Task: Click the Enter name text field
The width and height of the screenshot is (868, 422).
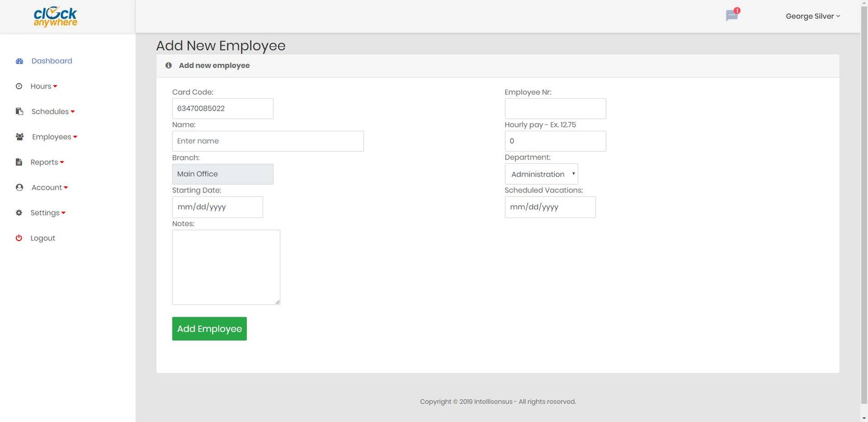Action: point(267,141)
